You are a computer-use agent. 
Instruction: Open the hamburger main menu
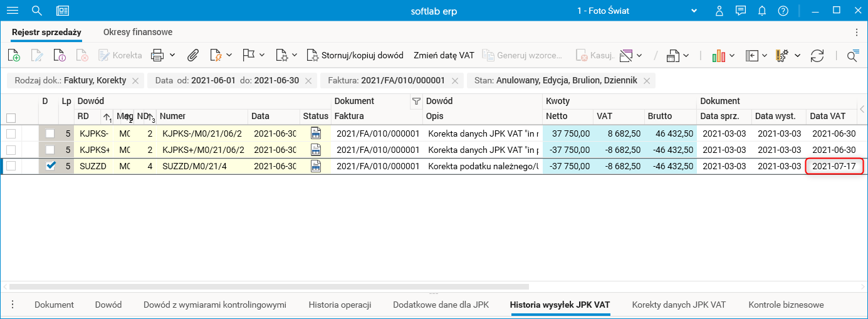[13, 11]
